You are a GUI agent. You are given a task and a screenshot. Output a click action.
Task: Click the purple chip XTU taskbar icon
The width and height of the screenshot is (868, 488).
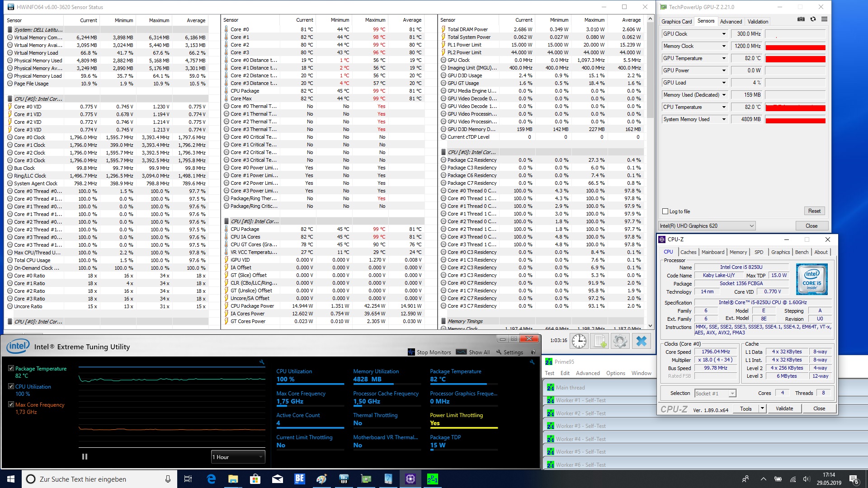(410, 479)
